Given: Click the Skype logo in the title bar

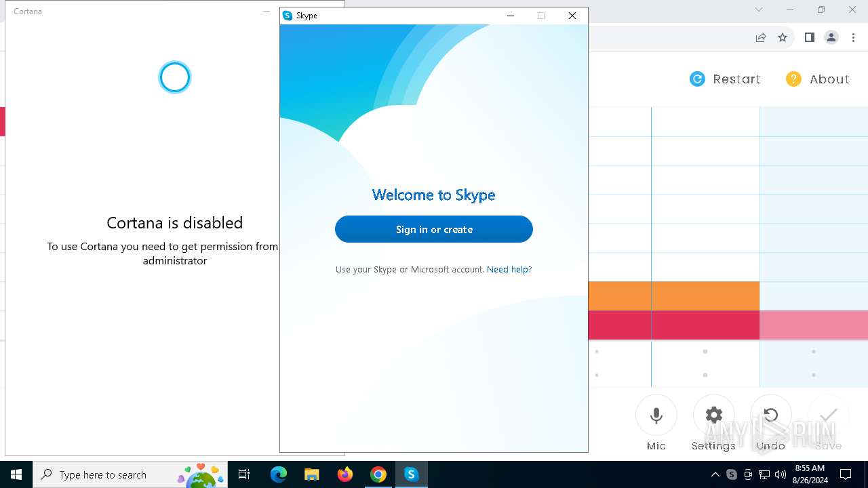Looking at the screenshot, I should pos(288,16).
